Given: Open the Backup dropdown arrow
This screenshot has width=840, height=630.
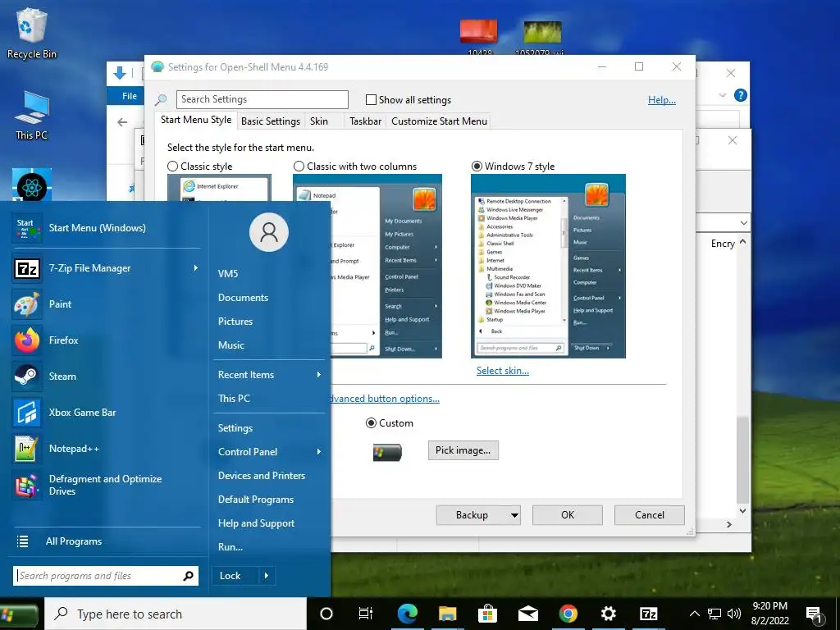Looking at the screenshot, I should tap(514, 515).
